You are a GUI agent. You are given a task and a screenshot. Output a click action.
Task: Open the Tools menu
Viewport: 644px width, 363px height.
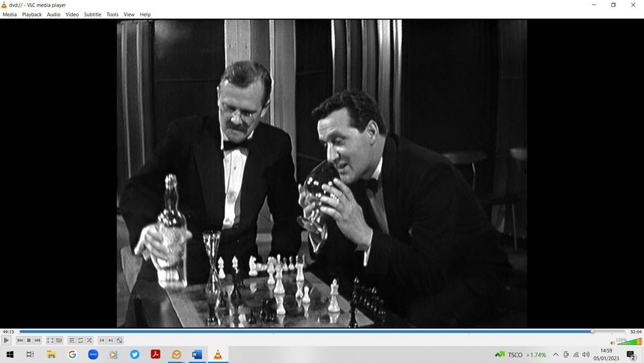112,14
